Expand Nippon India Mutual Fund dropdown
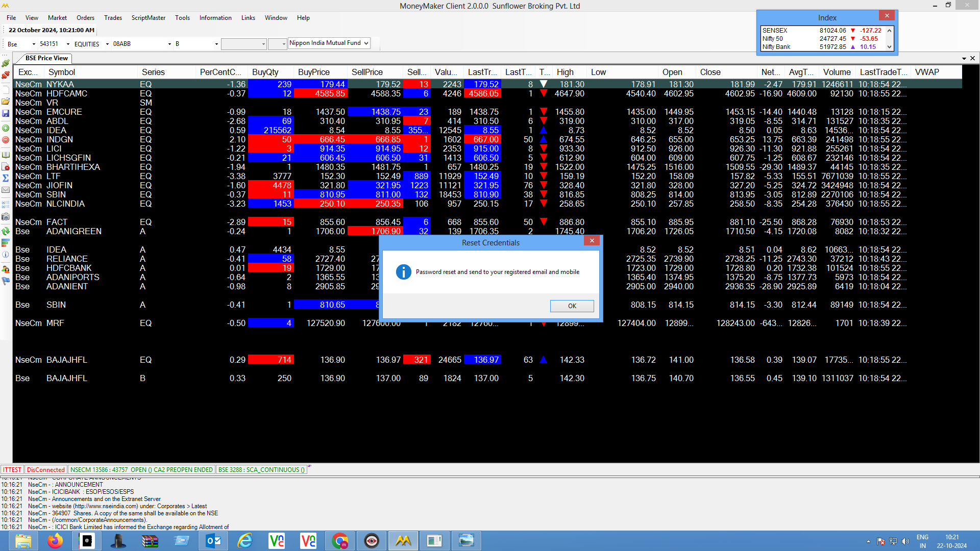Image resolution: width=980 pixels, height=551 pixels. 366,43
